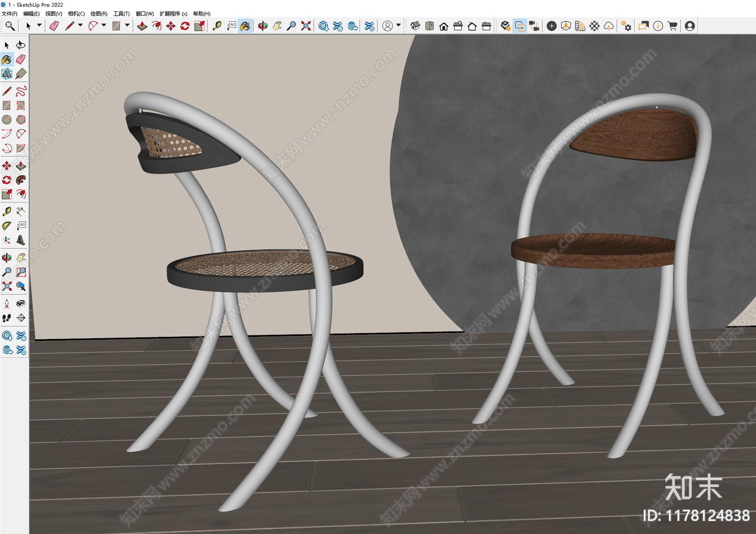756x534 pixels.
Task: Click the Search SketchUp magnifier icon
Action: click(10, 26)
